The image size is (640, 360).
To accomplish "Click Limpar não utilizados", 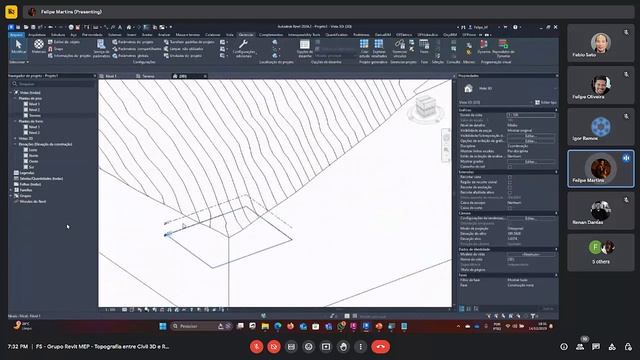I will [x=184, y=49].
